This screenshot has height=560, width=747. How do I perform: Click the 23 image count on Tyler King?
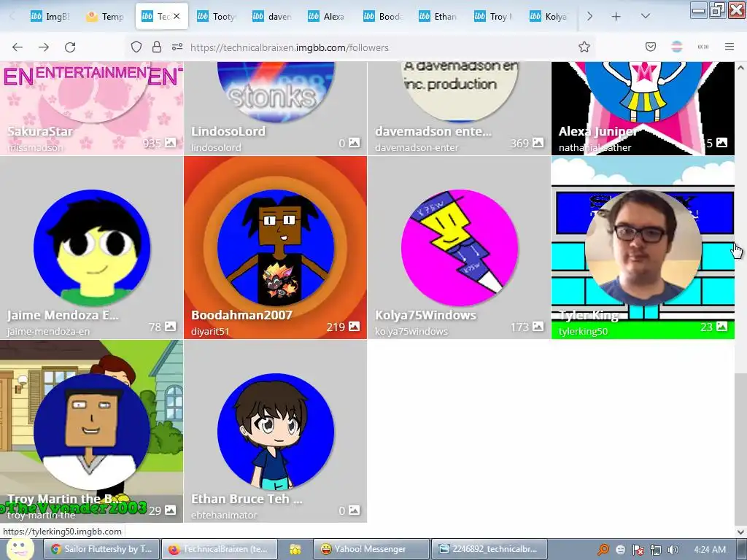tap(714, 327)
